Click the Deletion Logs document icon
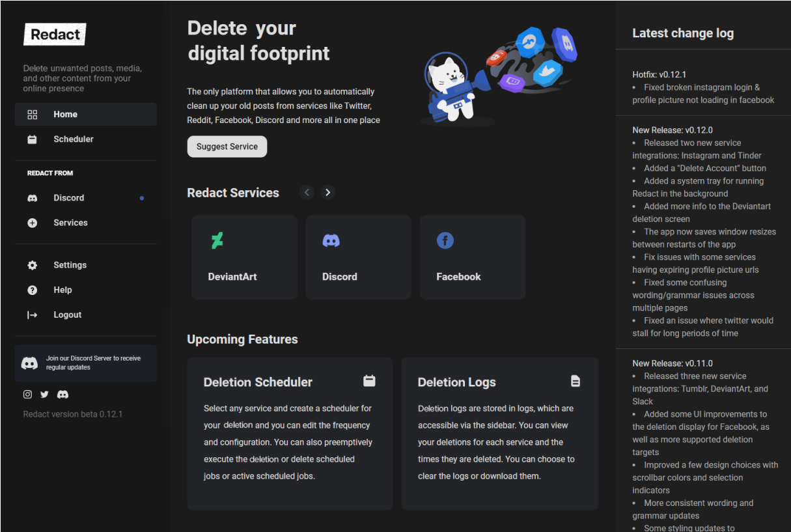This screenshot has width=791, height=532. coord(575,382)
